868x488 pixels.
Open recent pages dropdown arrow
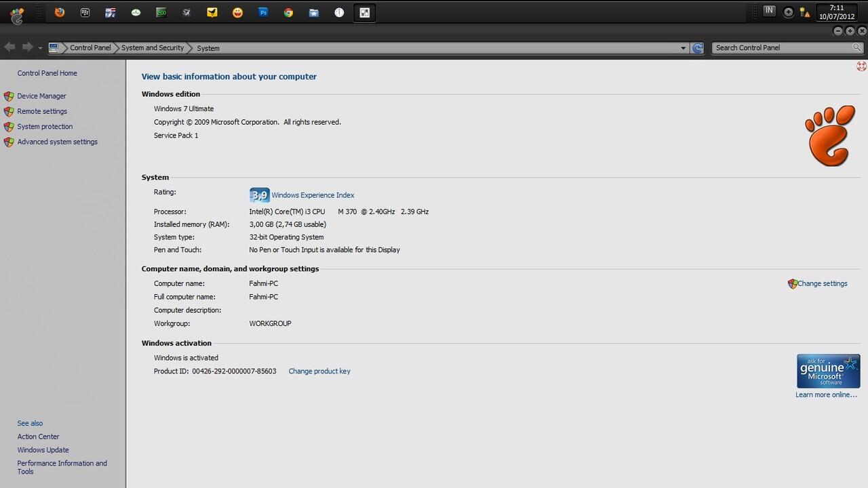(41, 48)
